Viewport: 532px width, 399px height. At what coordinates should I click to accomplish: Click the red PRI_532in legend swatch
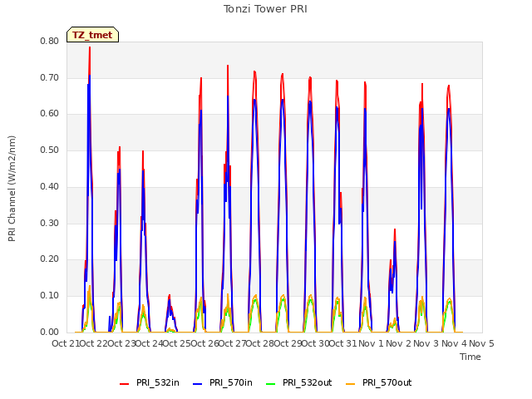(124, 383)
